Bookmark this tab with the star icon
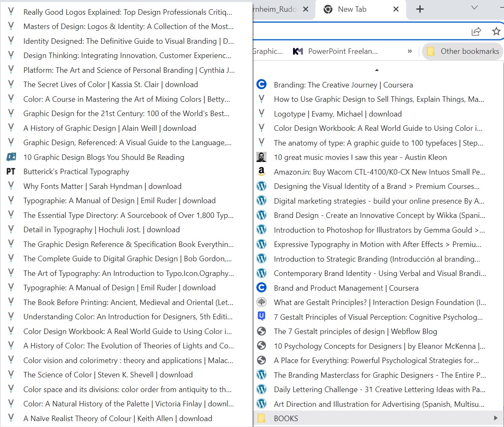Screen dimensions: 504x427 pyautogui.click(x=496, y=31)
